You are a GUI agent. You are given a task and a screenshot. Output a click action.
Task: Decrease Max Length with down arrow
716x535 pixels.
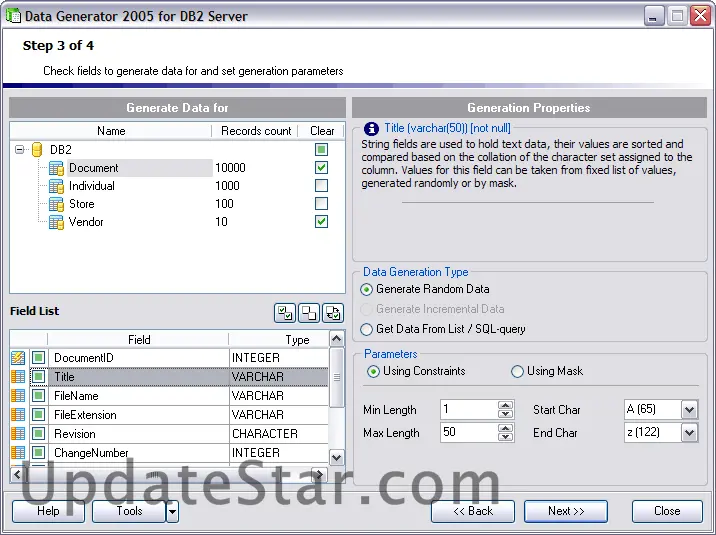tap(505, 437)
